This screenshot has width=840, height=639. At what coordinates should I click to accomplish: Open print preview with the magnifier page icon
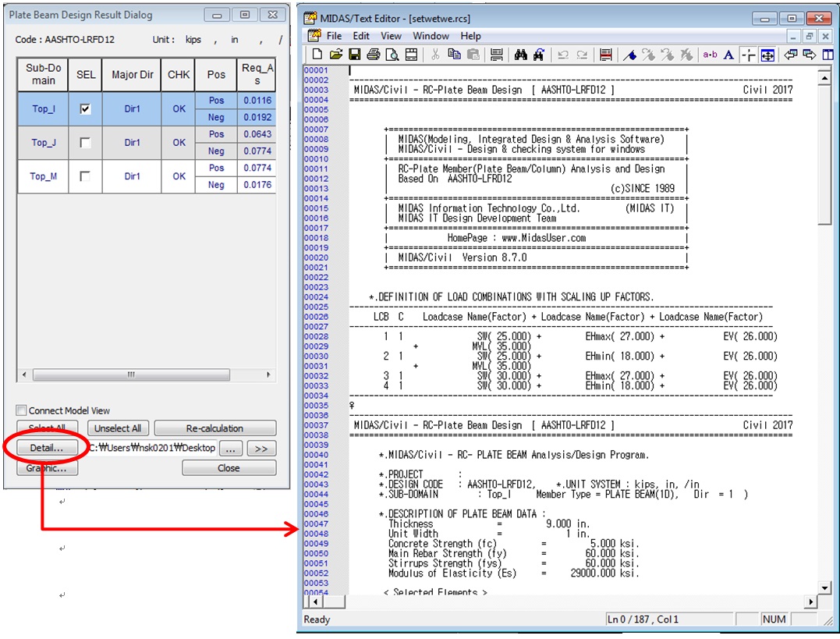[392, 55]
